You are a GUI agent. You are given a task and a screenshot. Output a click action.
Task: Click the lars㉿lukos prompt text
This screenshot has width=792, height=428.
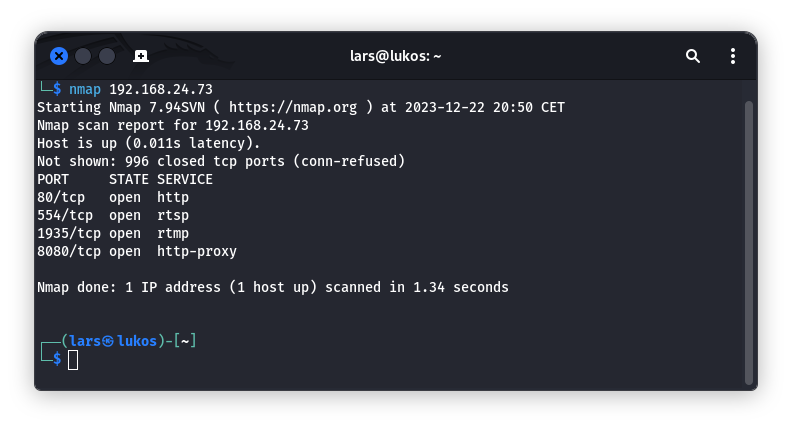coord(113,341)
